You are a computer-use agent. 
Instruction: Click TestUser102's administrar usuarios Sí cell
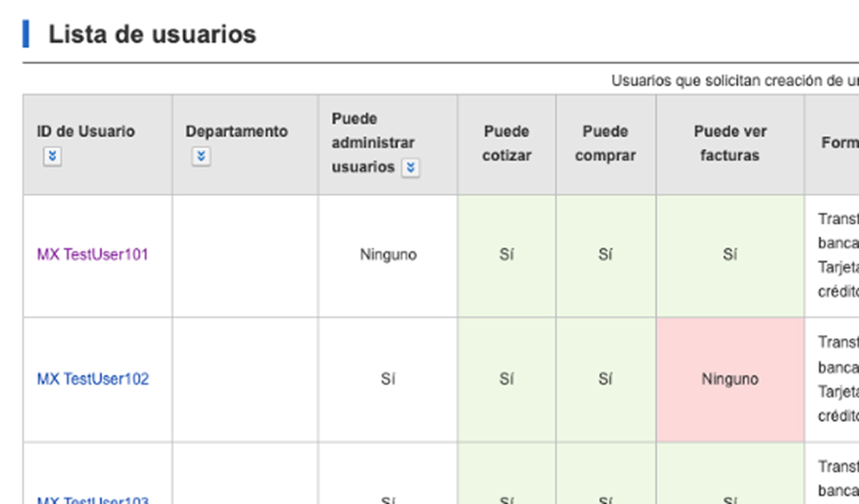[x=388, y=379]
